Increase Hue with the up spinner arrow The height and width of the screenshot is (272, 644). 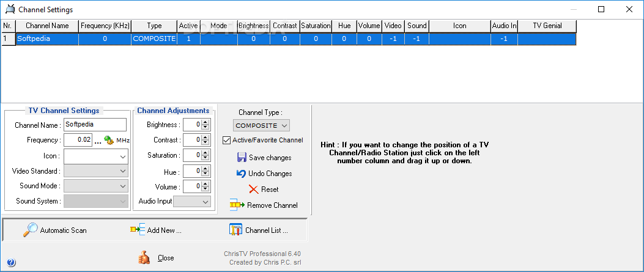tap(205, 168)
